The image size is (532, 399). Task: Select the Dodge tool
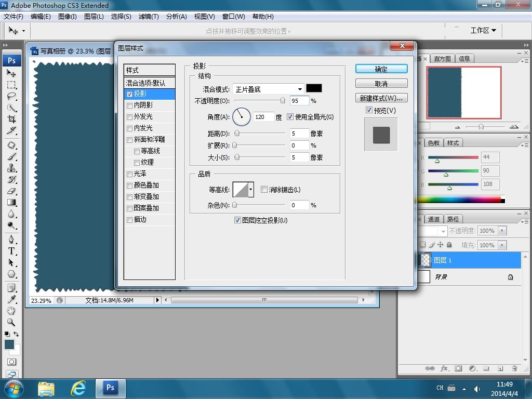(11, 225)
